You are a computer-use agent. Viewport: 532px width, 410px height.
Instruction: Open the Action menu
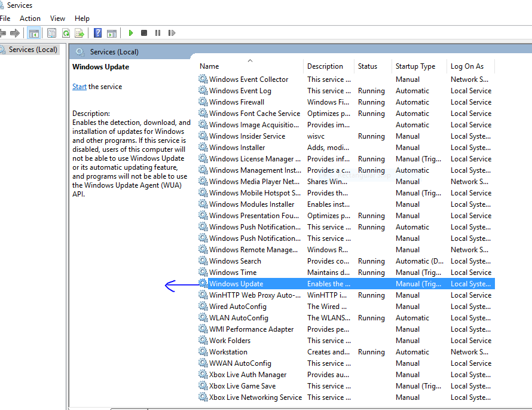(x=30, y=18)
